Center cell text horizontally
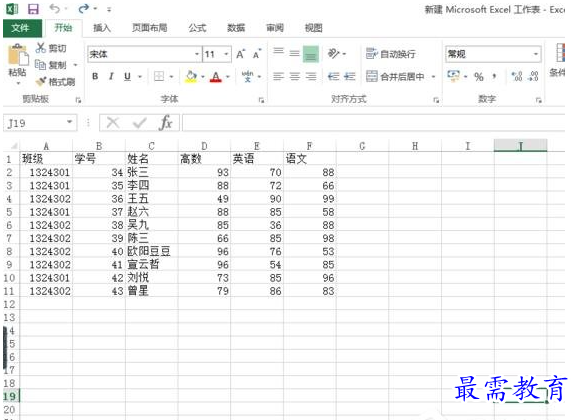Image resolution: width=576 pixels, height=420 pixels. pos(295,76)
